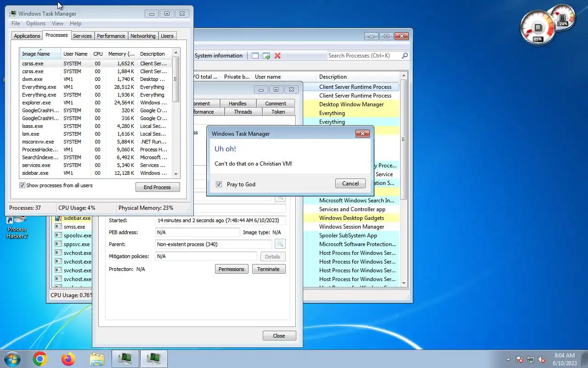Sort Process Hacker by Description column
This screenshot has width=588, height=368.
pyautogui.click(x=358, y=77)
